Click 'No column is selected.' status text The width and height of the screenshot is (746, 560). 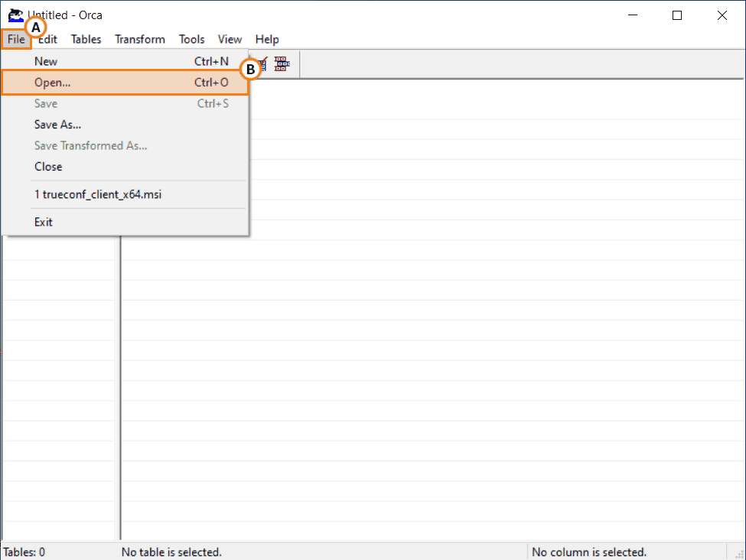click(589, 552)
